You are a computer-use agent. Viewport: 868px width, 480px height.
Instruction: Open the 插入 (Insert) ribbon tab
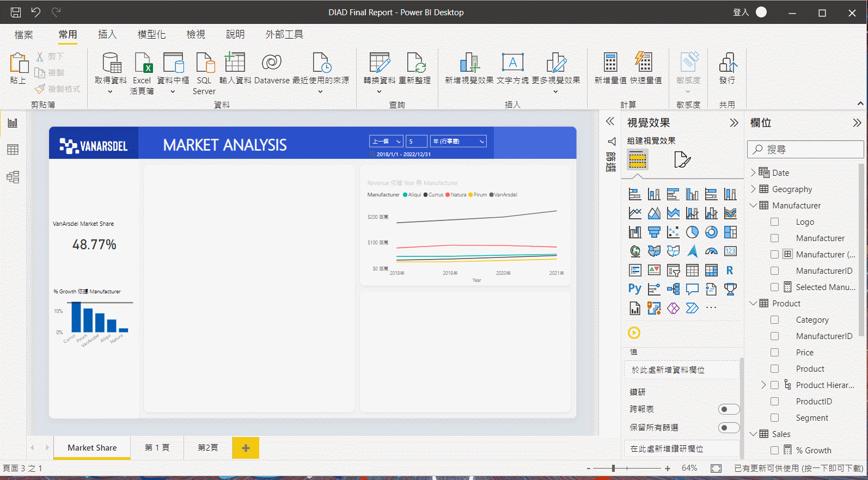pos(107,34)
